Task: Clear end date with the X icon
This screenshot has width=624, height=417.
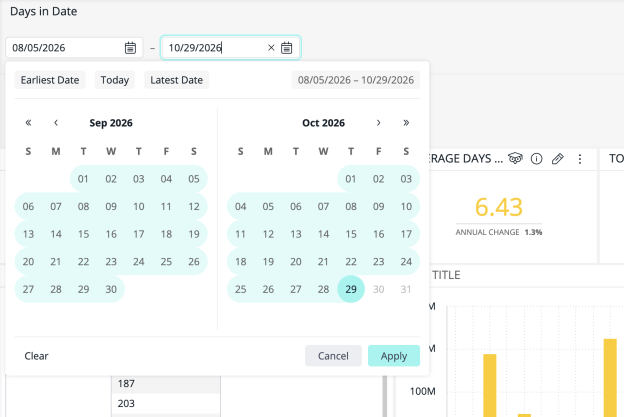Action: pos(271,48)
